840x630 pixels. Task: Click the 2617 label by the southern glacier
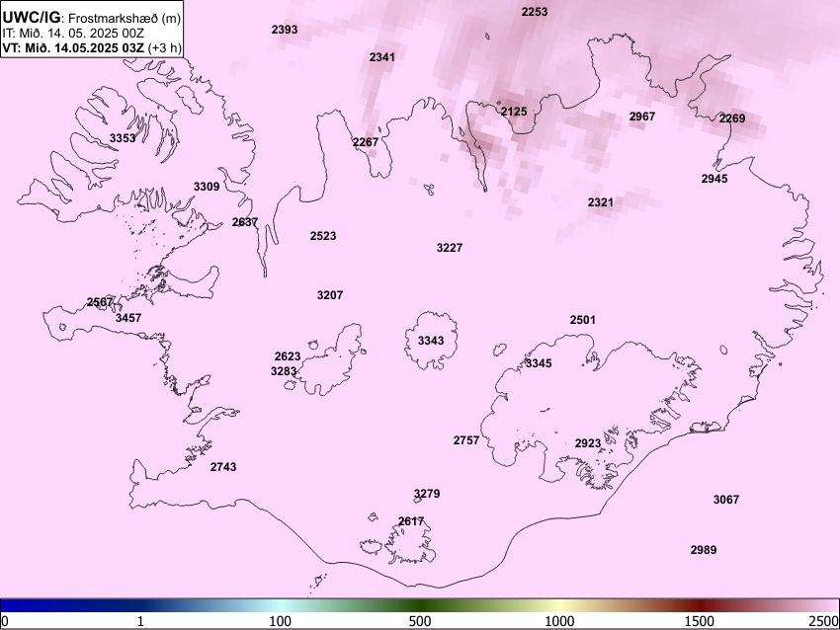411,521
